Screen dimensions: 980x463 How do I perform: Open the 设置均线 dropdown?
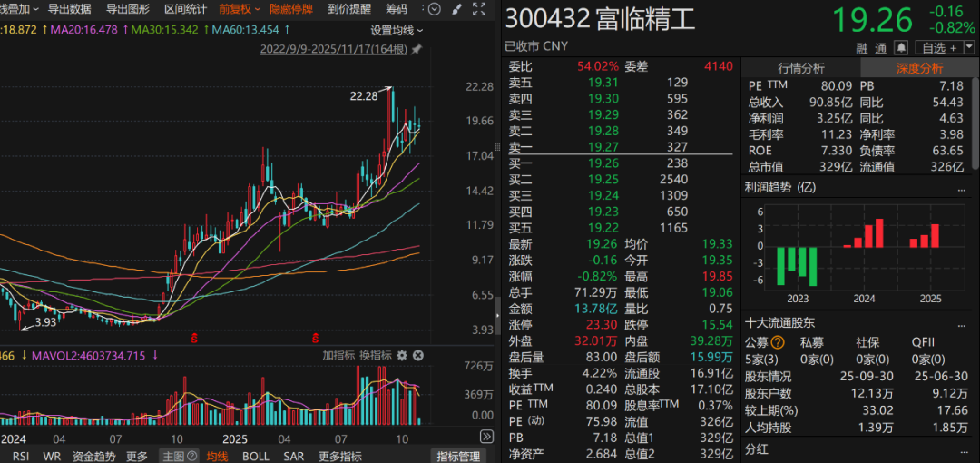click(397, 30)
